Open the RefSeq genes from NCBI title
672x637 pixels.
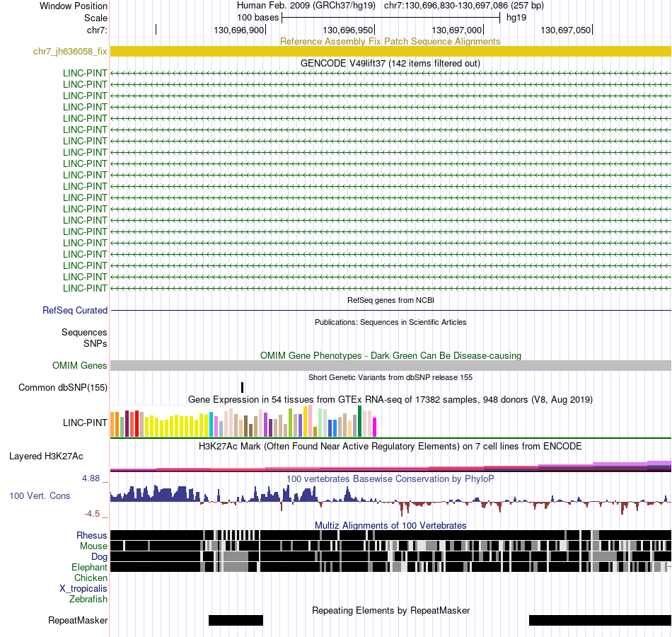pos(390,300)
